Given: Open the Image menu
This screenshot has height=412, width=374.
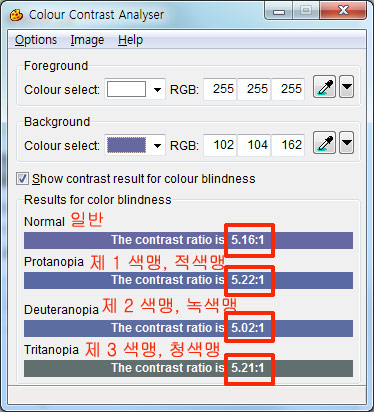Looking at the screenshot, I should (x=87, y=40).
